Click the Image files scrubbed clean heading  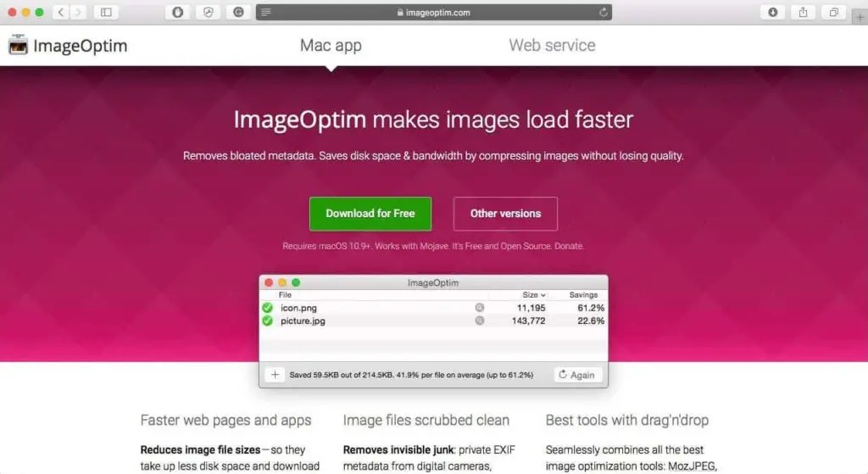coord(426,421)
